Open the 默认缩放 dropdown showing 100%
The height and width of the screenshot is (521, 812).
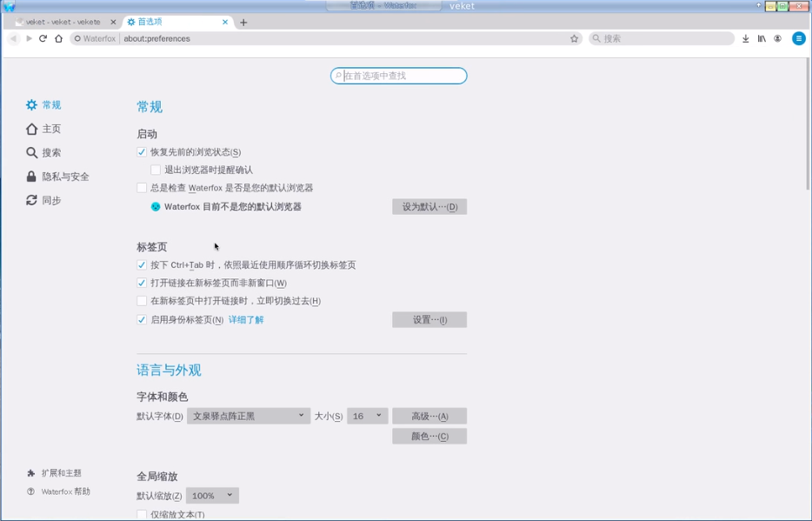(x=212, y=496)
